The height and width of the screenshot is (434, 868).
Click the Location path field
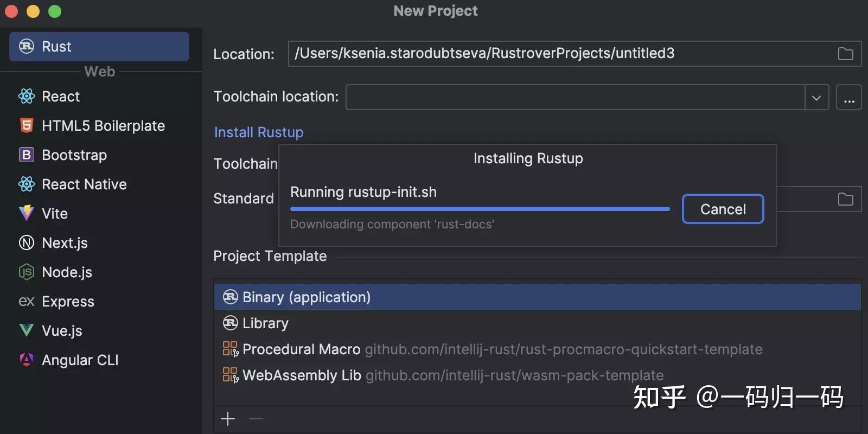(x=559, y=54)
